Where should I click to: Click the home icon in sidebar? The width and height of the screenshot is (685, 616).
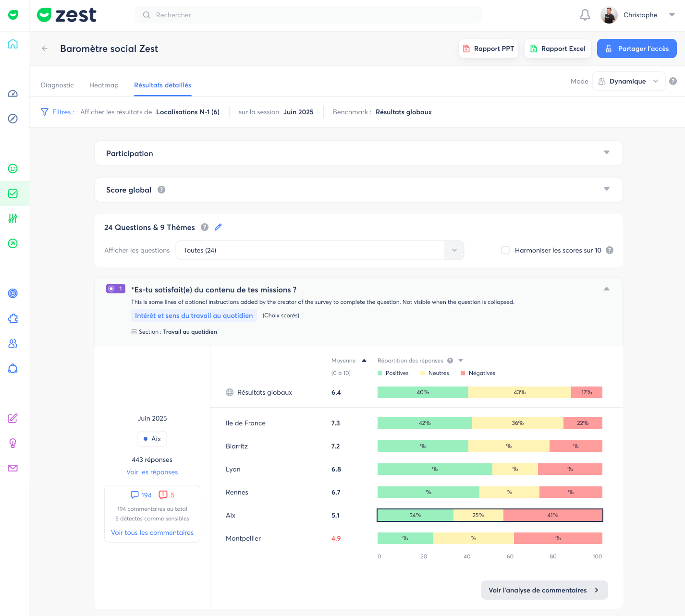(13, 44)
